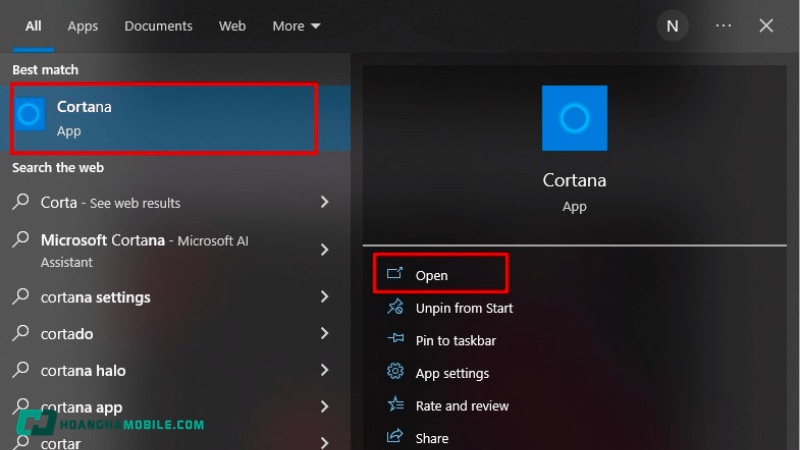Expand the cortana settings suggestion arrow
Viewport: 800px width, 450px height.
(x=324, y=297)
